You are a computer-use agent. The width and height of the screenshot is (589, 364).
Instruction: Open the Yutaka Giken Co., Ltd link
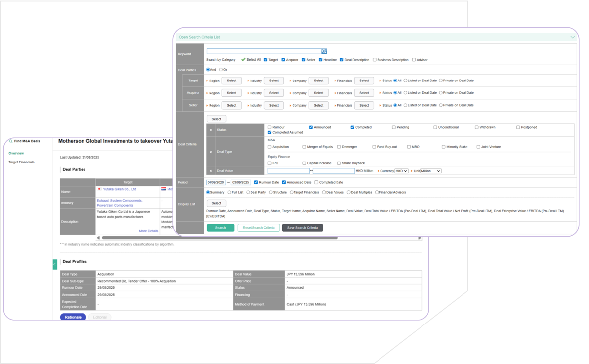pyautogui.click(x=120, y=189)
